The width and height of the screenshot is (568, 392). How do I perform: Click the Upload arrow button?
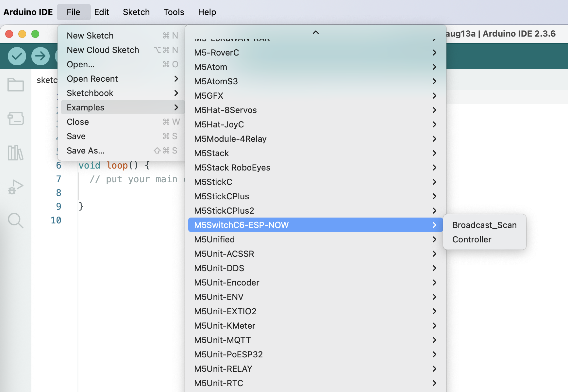(41, 56)
